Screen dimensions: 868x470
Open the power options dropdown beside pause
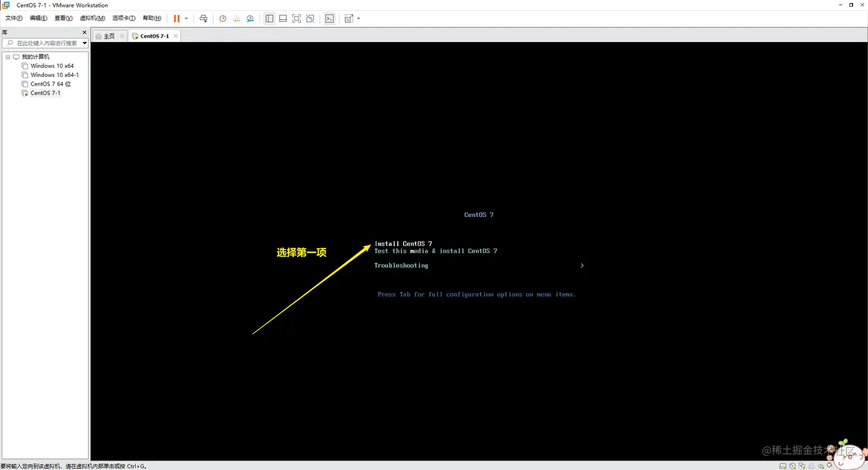point(186,18)
